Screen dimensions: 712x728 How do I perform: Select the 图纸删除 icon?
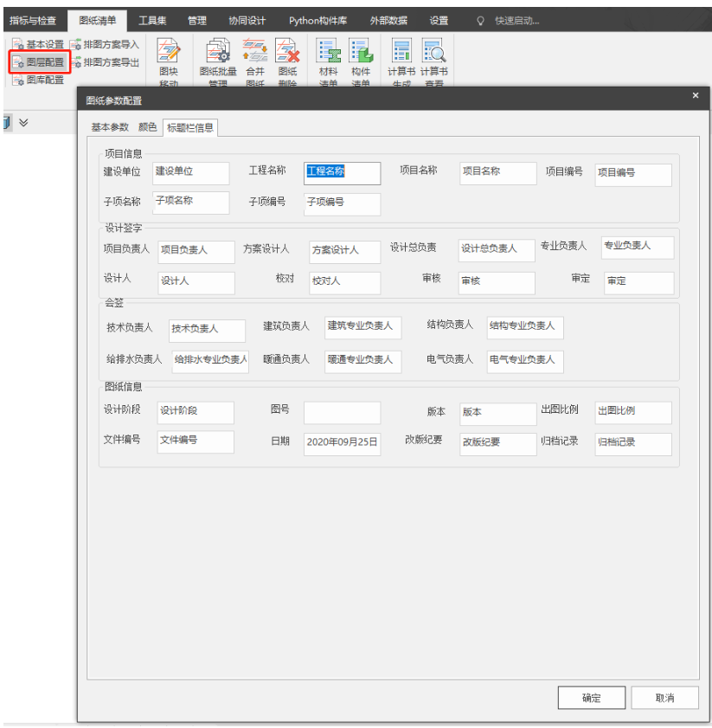(x=287, y=54)
